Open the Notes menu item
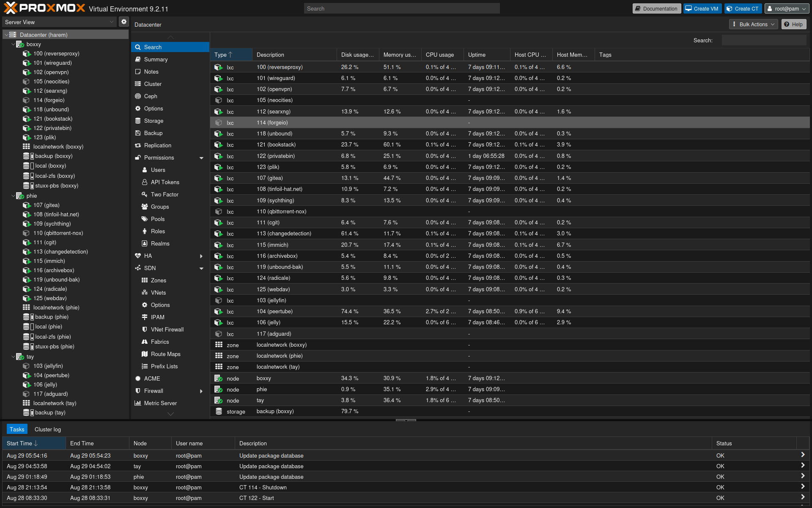The height and width of the screenshot is (508, 812). pos(170,72)
